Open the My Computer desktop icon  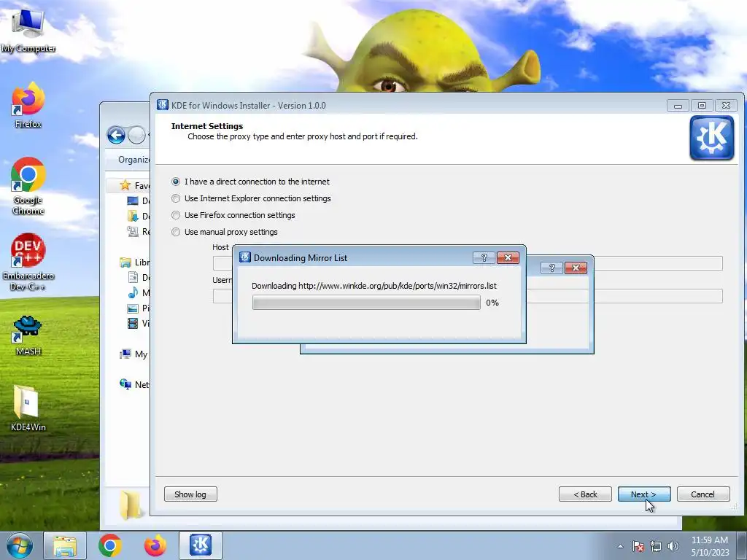tap(28, 31)
